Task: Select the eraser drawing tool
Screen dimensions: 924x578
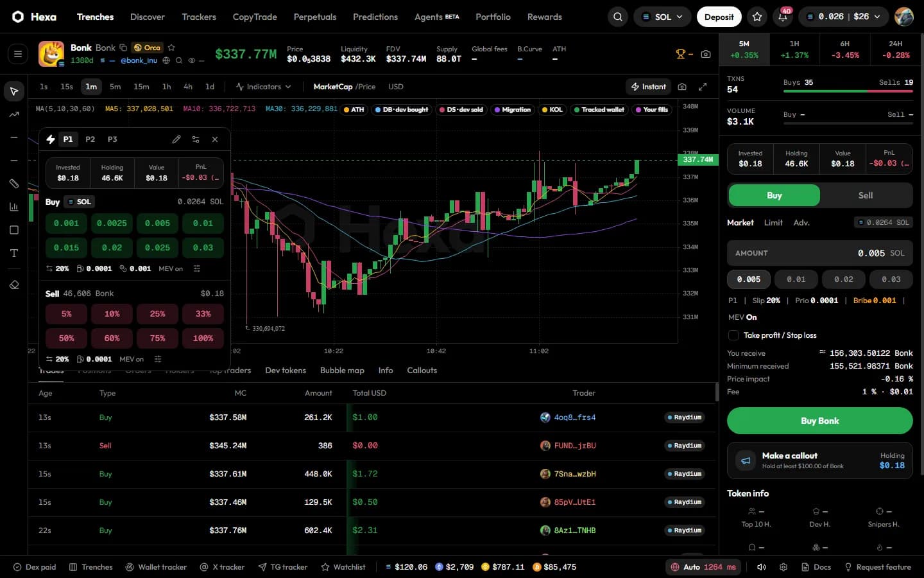Action: [14, 285]
